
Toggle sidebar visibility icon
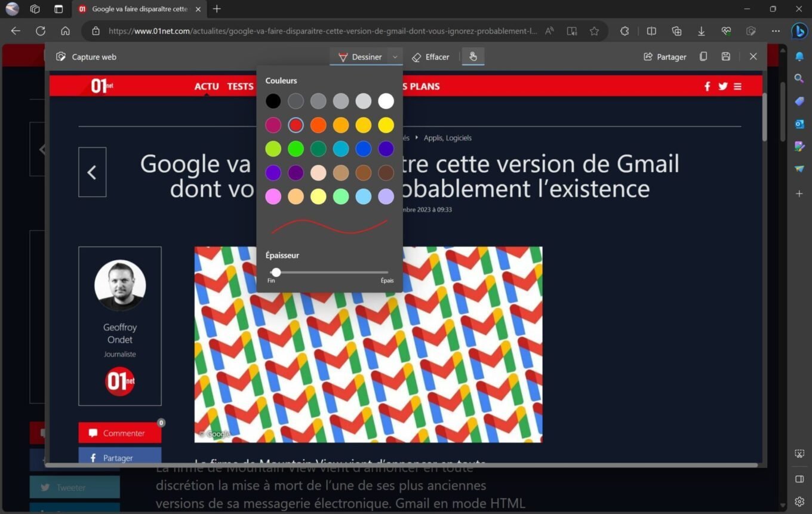(799, 479)
